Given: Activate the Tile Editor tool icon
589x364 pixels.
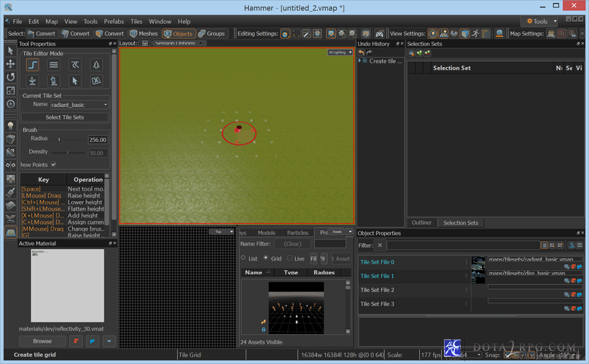Looking at the screenshot, I should click(10, 232).
